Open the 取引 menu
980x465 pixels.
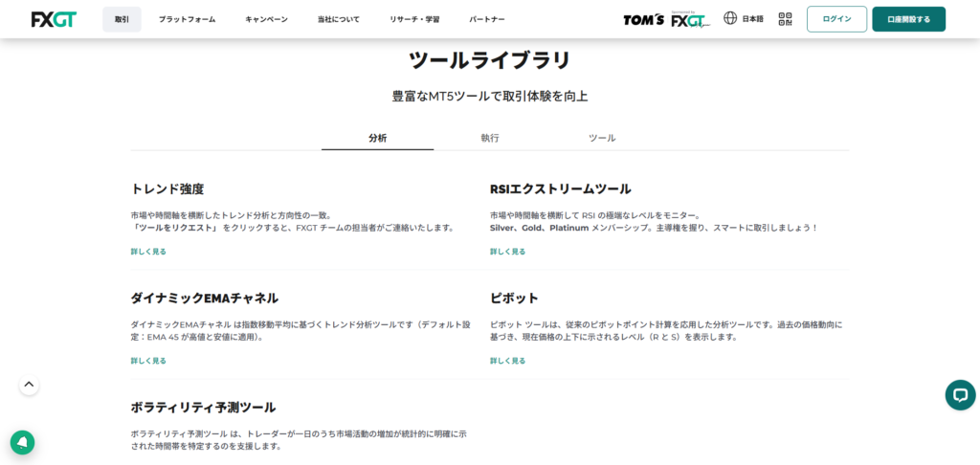pyautogui.click(x=122, y=19)
